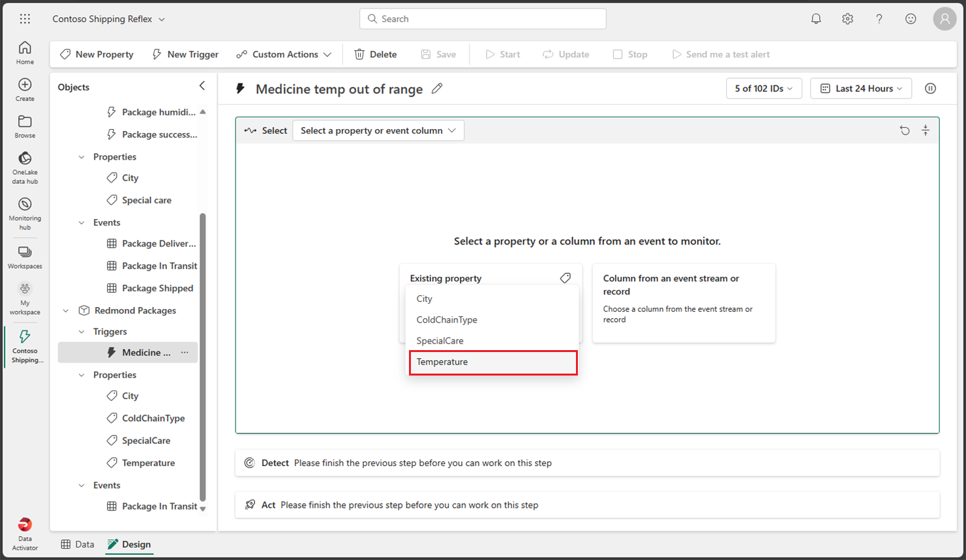966x560 pixels.
Task: Click the Detect step row
Action: click(x=587, y=463)
